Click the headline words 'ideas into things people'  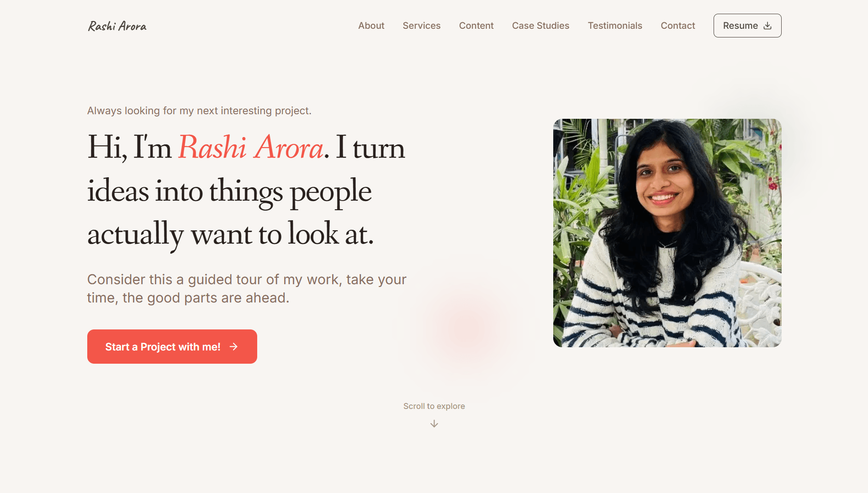click(229, 191)
